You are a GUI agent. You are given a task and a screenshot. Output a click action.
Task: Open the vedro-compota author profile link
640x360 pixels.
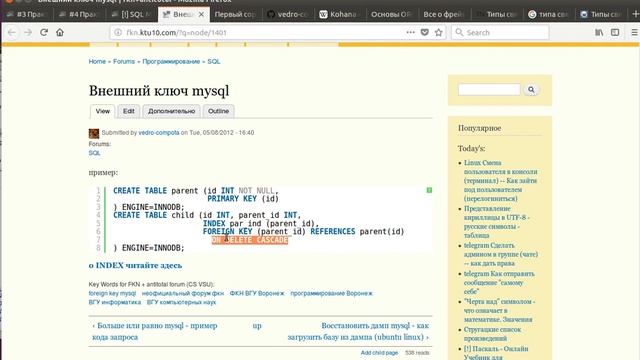(x=159, y=133)
